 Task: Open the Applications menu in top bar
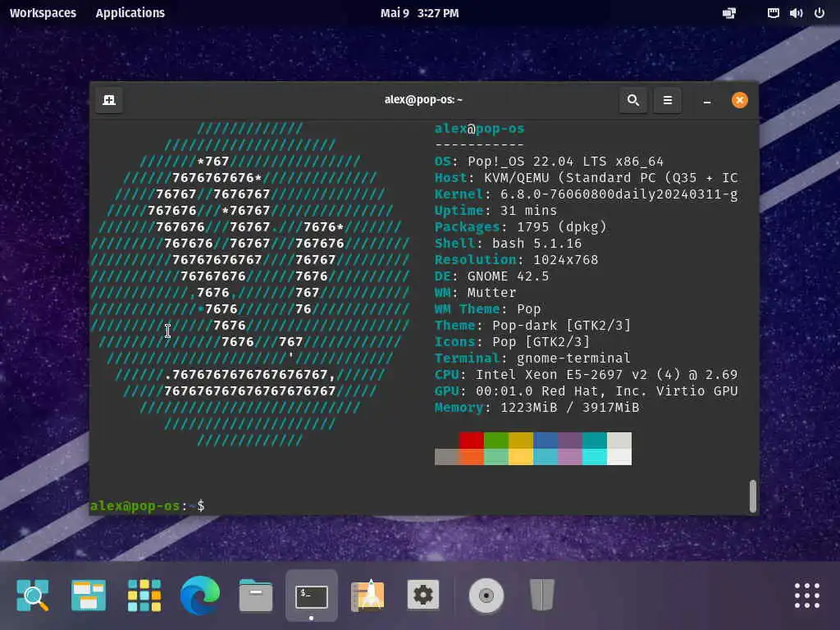coord(130,13)
